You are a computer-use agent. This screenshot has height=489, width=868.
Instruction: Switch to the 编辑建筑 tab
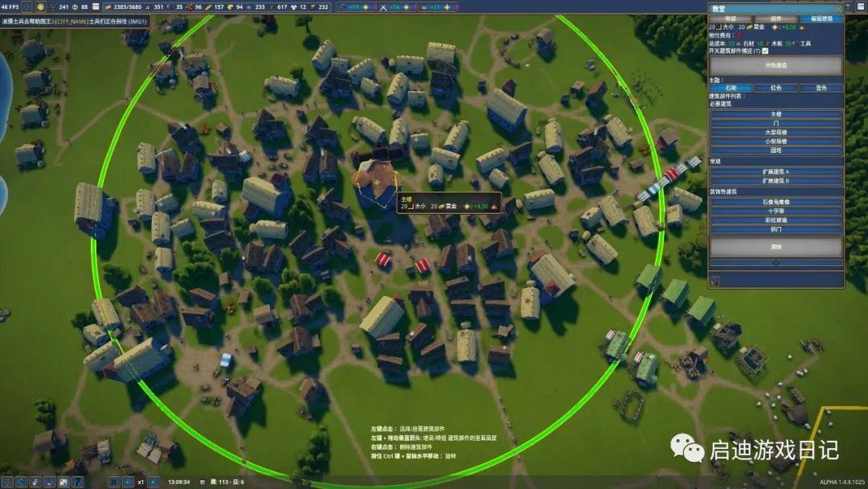[821, 18]
